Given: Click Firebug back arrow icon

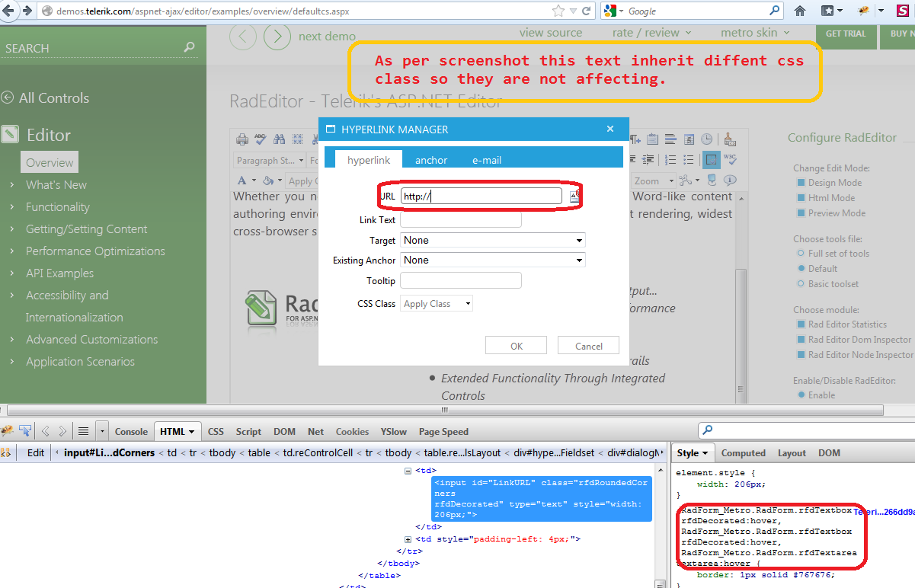Looking at the screenshot, I should coord(46,431).
